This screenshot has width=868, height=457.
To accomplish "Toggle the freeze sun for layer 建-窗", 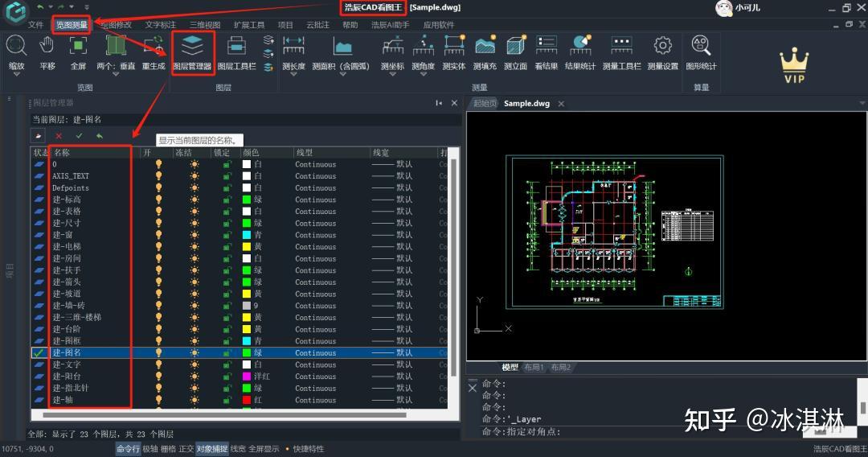I will 194,235.
